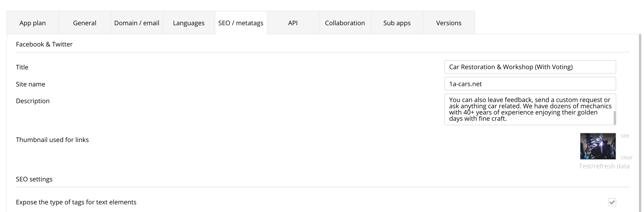Click Test/refresh data link
The height and width of the screenshot is (212, 644).
pos(604,166)
